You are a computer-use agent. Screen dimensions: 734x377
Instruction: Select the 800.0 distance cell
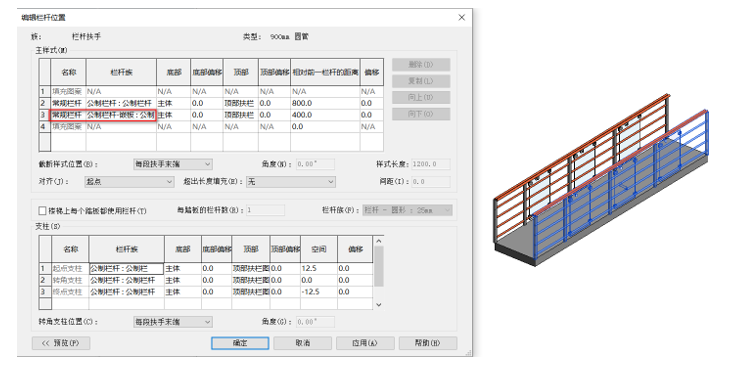coord(325,103)
